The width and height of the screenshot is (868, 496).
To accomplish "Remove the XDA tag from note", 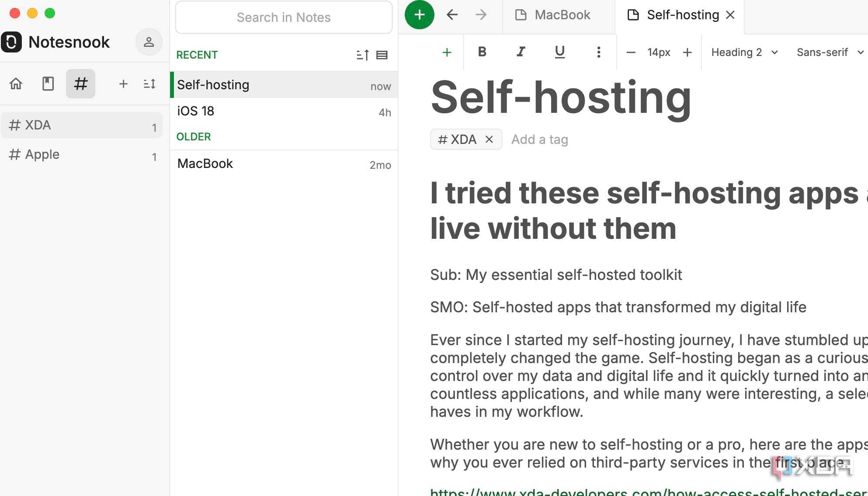I will pyautogui.click(x=489, y=140).
